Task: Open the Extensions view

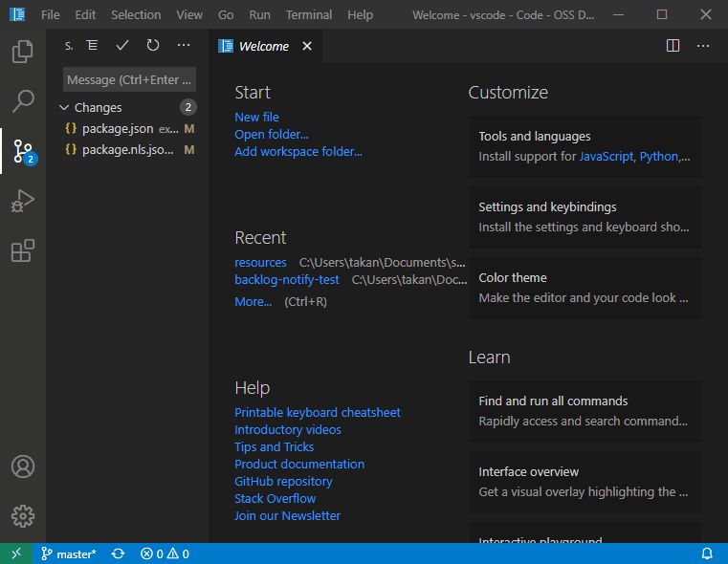Action: 23,250
